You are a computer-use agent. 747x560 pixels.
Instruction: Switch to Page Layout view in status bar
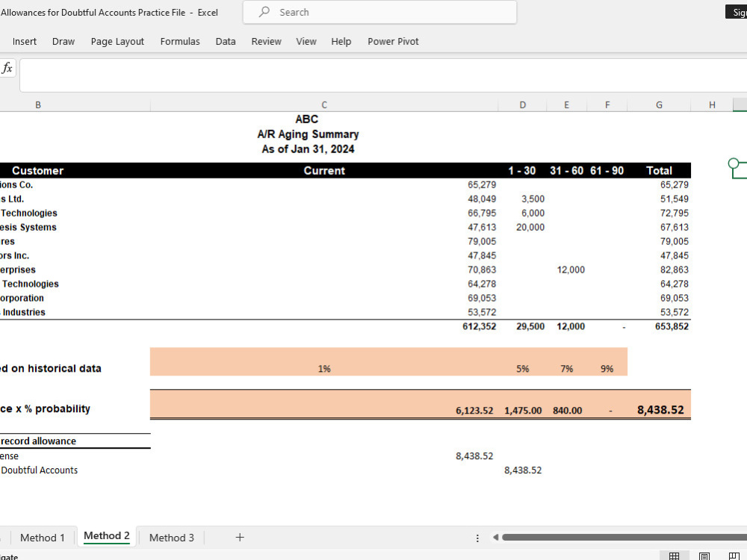[x=704, y=556]
